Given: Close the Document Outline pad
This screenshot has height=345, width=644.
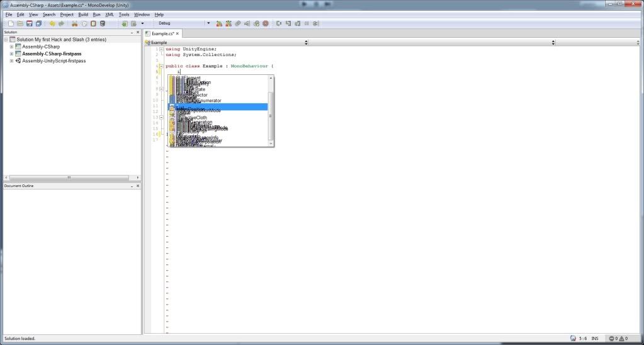Looking at the screenshot, I should [x=138, y=186].
